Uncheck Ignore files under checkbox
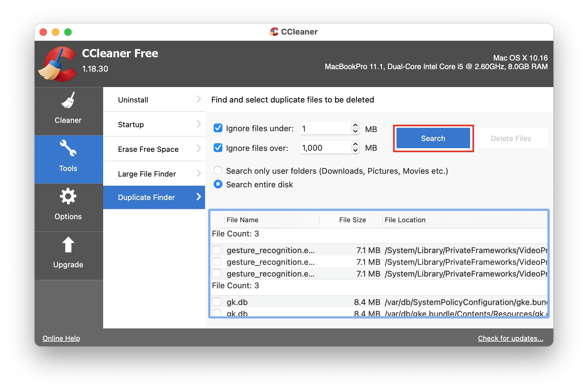 218,128
